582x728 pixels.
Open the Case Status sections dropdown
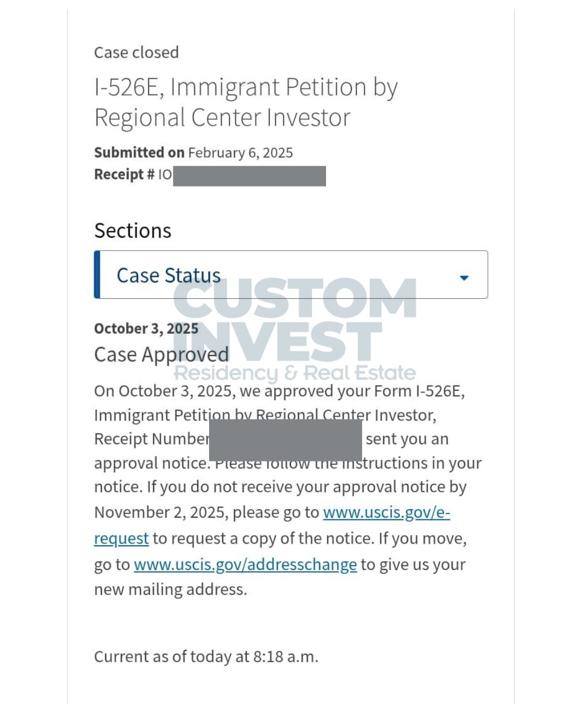click(291, 274)
